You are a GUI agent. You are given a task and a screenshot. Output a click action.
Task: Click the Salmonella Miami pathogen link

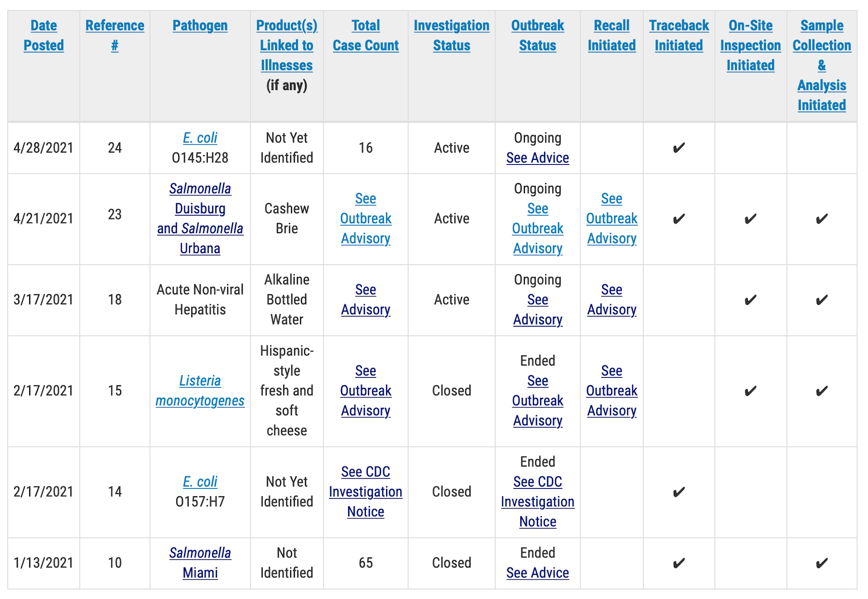coord(200,562)
